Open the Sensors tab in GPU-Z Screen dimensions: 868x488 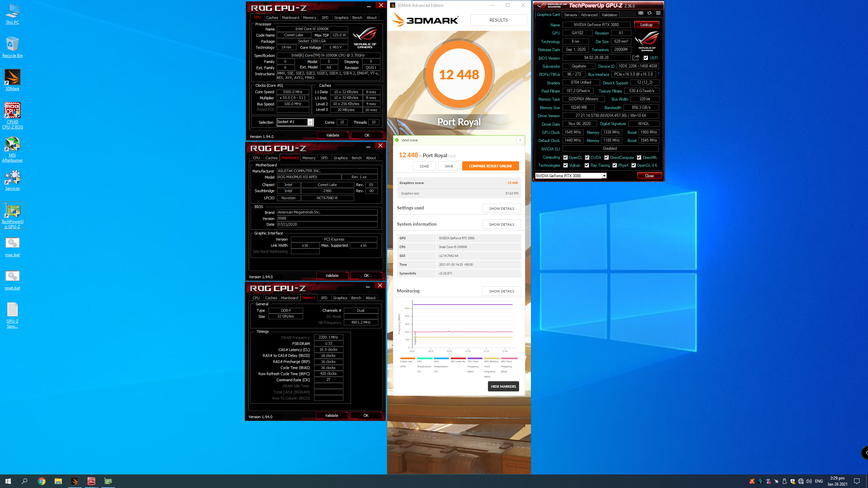[570, 15]
